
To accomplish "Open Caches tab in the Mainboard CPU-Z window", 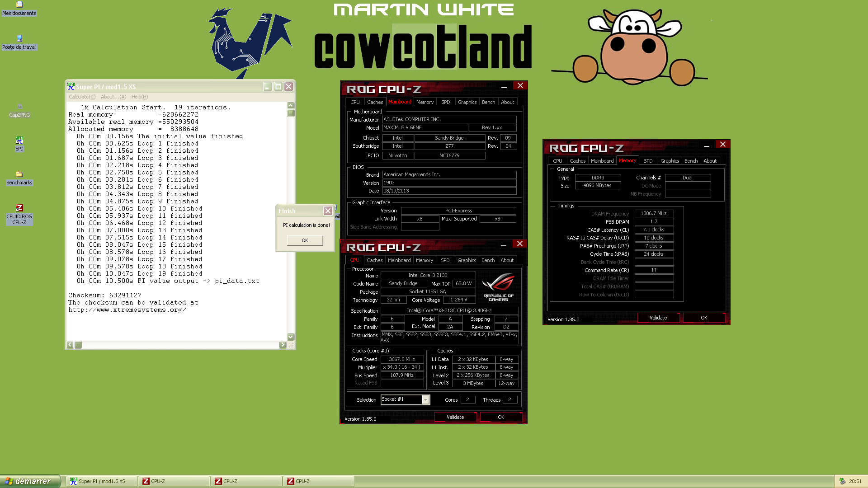I will point(375,102).
